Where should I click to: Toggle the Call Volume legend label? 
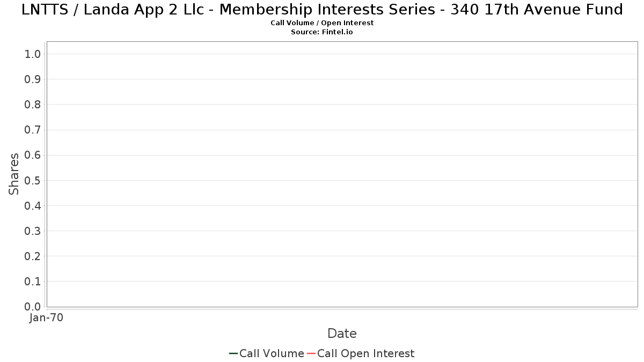pyautogui.click(x=272, y=353)
